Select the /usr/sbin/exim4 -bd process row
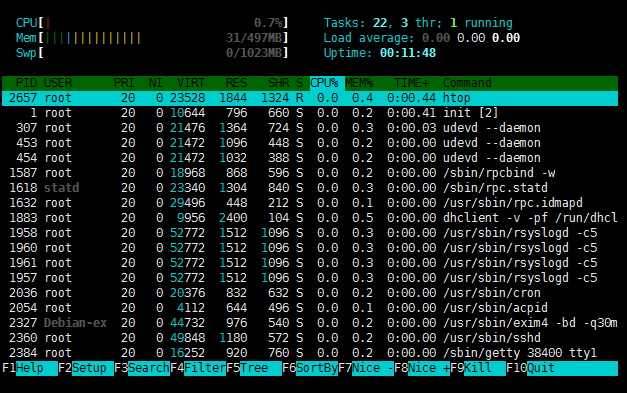Screen dimensions: 627x393 310,323
